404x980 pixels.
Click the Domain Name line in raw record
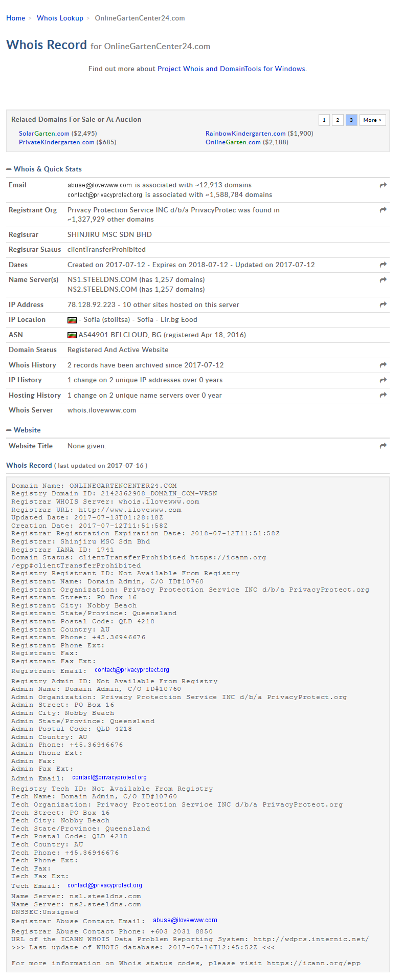tap(94, 486)
